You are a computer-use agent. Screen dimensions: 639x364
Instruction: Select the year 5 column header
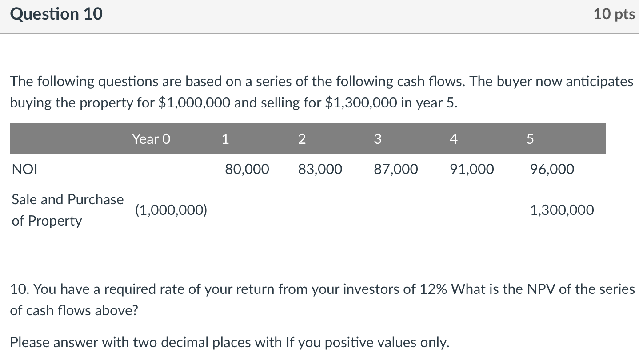[529, 139]
